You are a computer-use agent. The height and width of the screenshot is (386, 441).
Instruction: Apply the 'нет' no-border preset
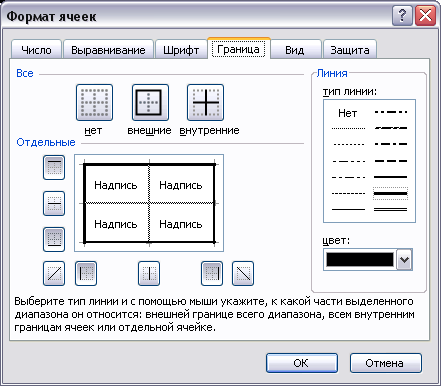click(94, 102)
